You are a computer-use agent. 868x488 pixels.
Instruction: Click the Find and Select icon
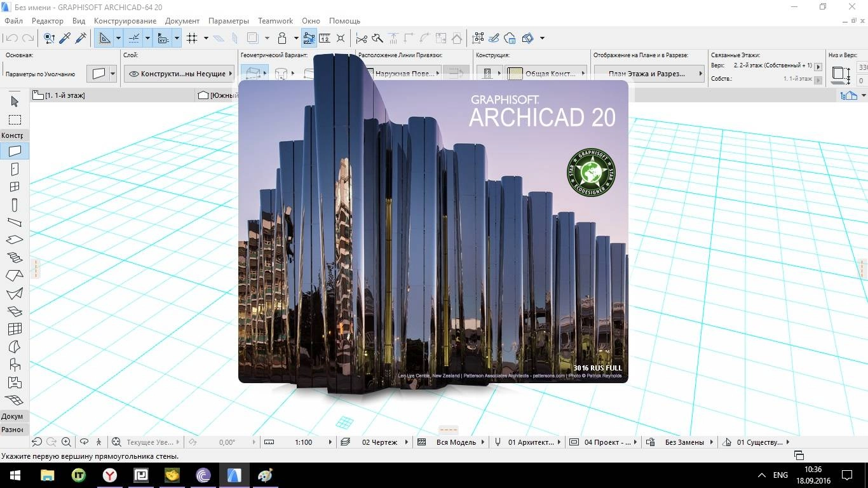[x=49, y=38]
